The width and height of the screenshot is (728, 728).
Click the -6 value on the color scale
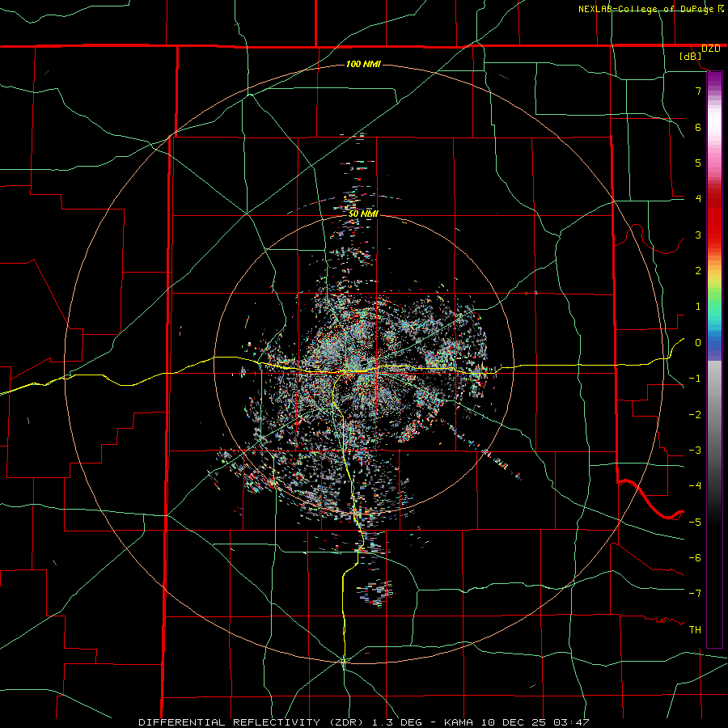[695, 558]
